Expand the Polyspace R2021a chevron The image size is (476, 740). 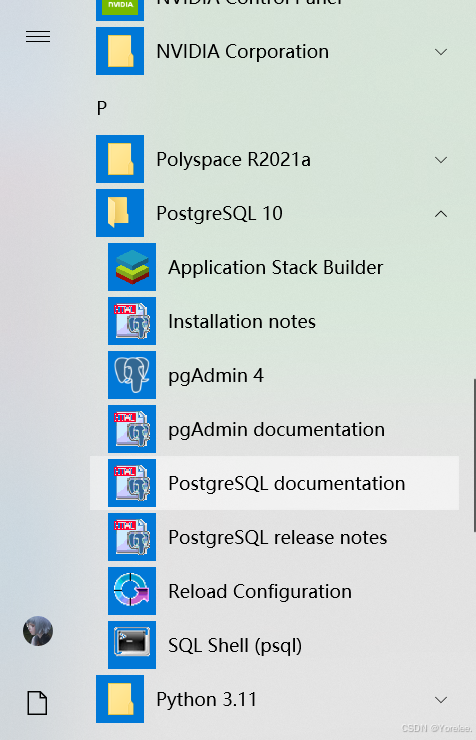(441, 160)
